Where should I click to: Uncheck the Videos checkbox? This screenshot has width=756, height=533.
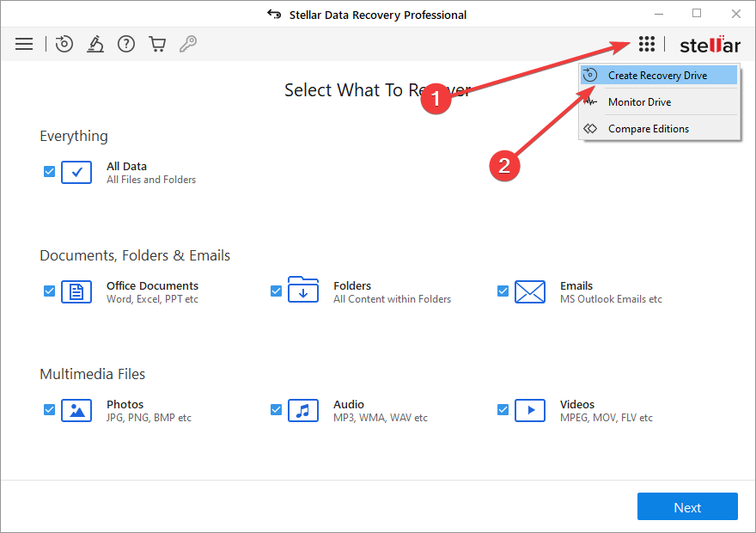tap(503, 409)
